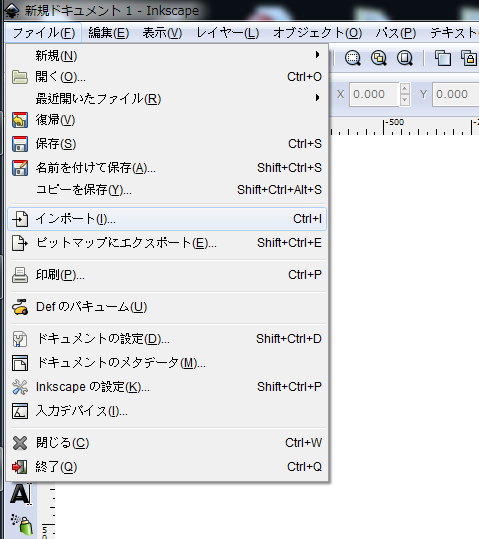Click the Document Properties icon beside ドキュメントの設定(D)
The width and height of the screenshot is (479, 539).
20,339
